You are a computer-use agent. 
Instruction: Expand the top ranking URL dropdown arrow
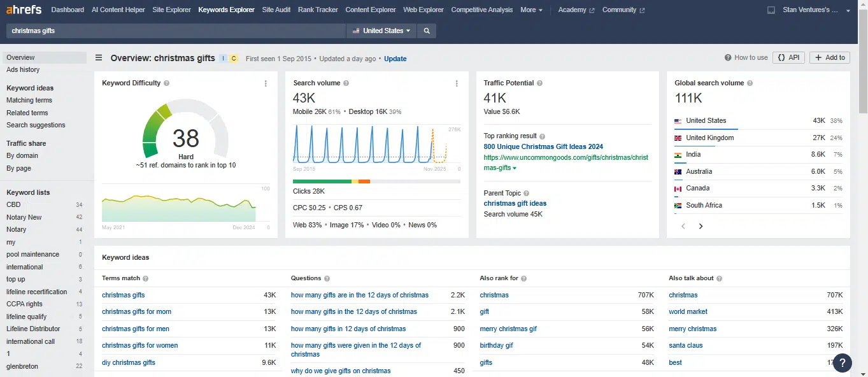pyautogui.click(x=515, y=168)
